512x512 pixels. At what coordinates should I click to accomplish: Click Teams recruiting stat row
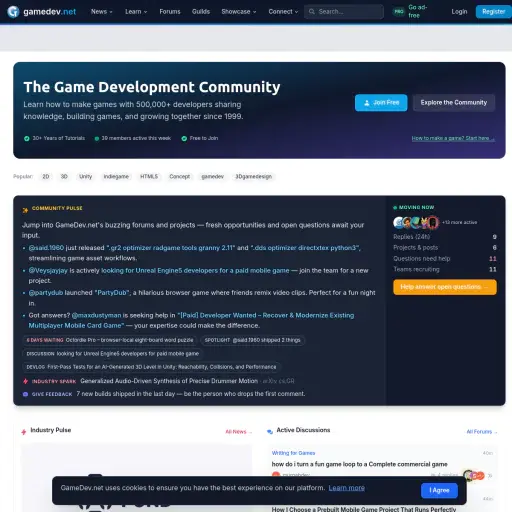445,269
